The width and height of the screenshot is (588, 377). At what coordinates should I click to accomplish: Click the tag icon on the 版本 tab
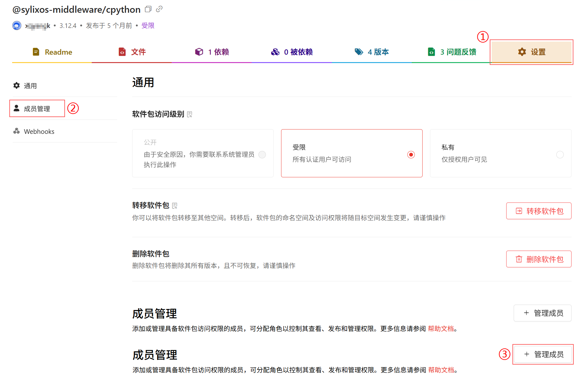tap(359, 52)
